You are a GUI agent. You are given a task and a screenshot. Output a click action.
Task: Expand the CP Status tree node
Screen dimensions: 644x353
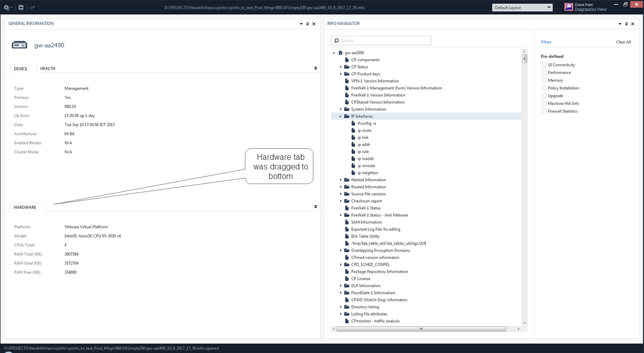(341, 67)
